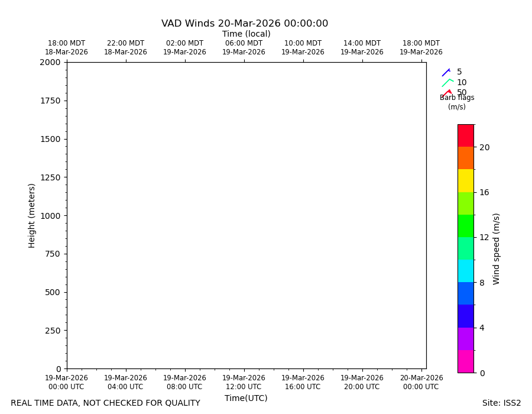Click the blue 5 m/s barb icon
This screenshot has width=532, height=414.
446,72
